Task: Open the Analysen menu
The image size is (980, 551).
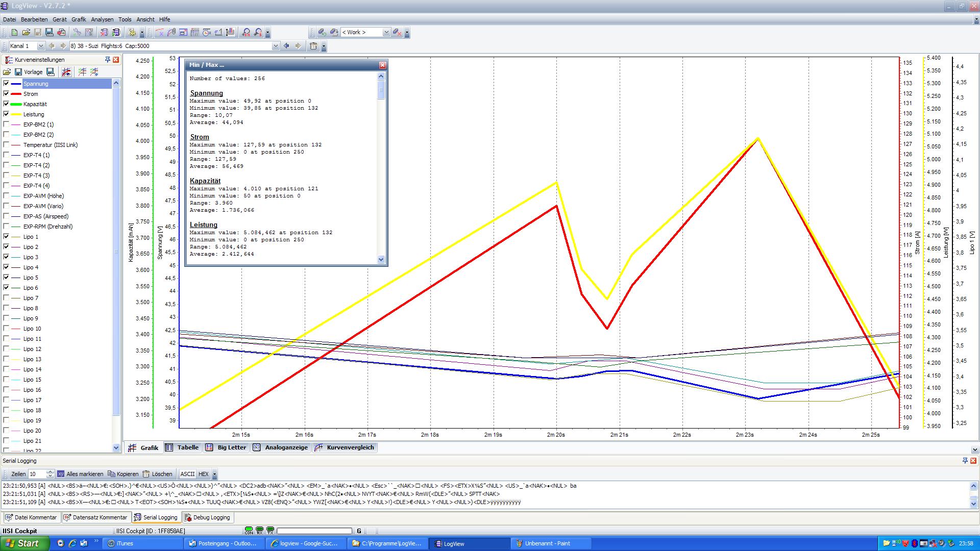Action: tap(102, 19)
